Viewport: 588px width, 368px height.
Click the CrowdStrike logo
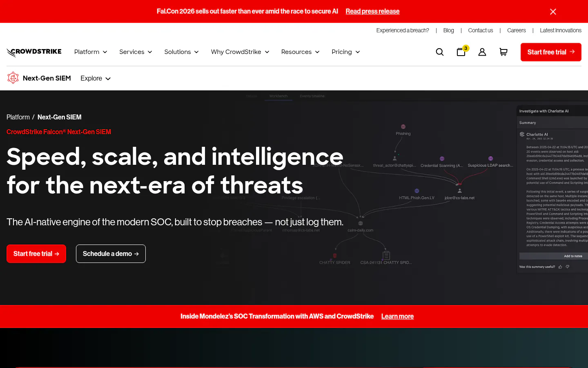click(x=34, y=52)
